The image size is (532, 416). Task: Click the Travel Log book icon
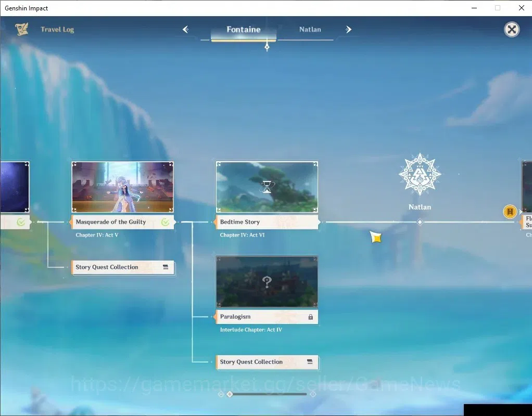coord(22,29)
